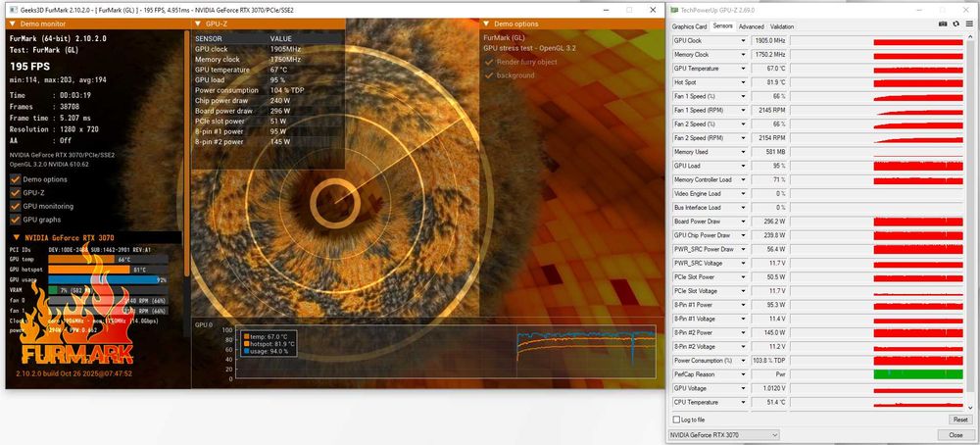Click the 296.2 W Board Power Draw value

pyautogui.click(x=769, y=222)
